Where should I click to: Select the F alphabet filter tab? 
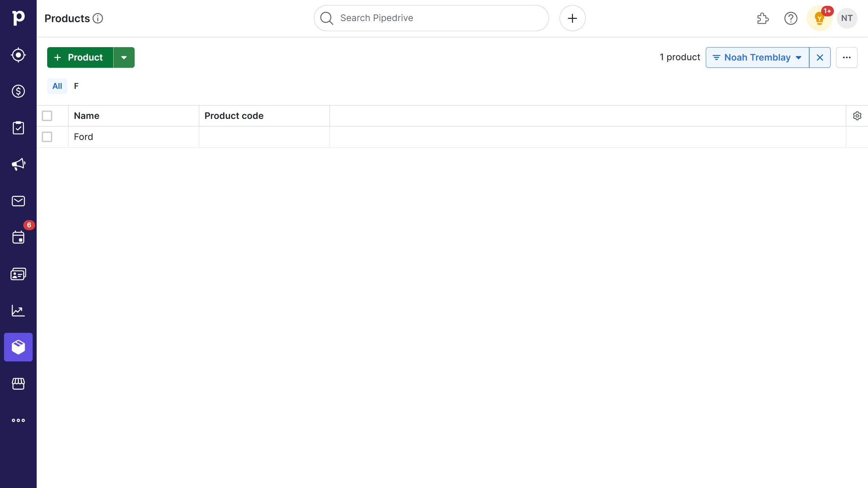pyautogui.click(x=76, y=86)
